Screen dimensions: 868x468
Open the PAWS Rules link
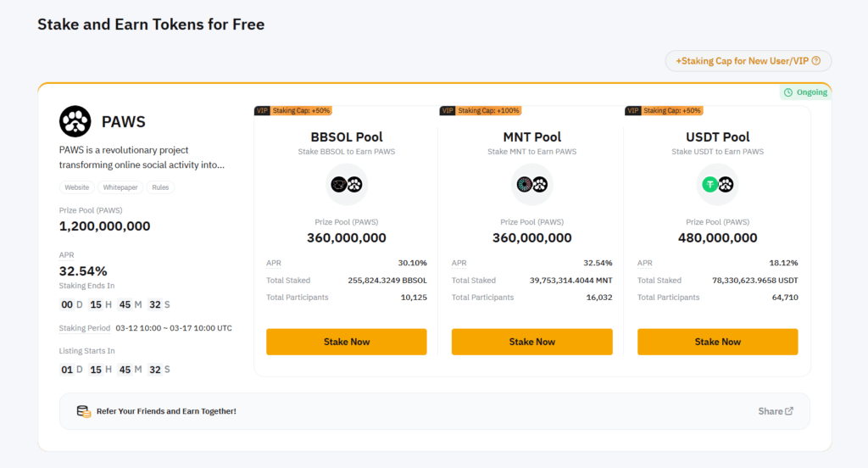pos(160,187)
